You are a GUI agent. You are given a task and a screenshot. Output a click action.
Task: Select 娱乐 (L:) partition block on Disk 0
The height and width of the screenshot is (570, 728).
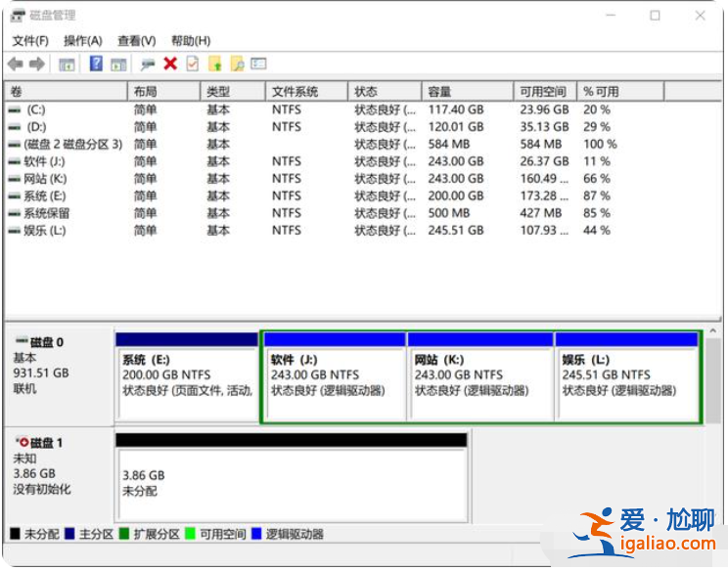pyautogui.click(x=627, y=376)
